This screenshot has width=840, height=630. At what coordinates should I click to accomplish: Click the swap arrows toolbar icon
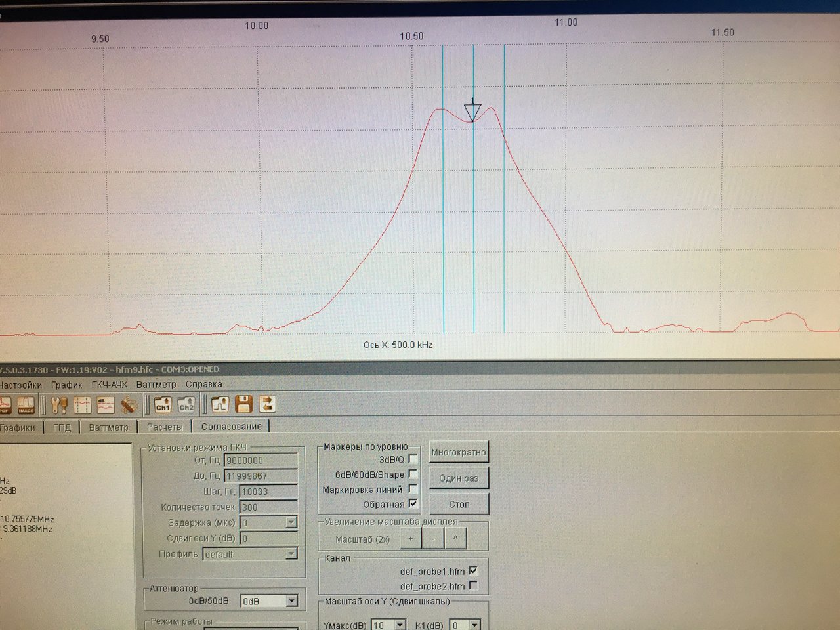pyautogui.click(x=267, y=404)
